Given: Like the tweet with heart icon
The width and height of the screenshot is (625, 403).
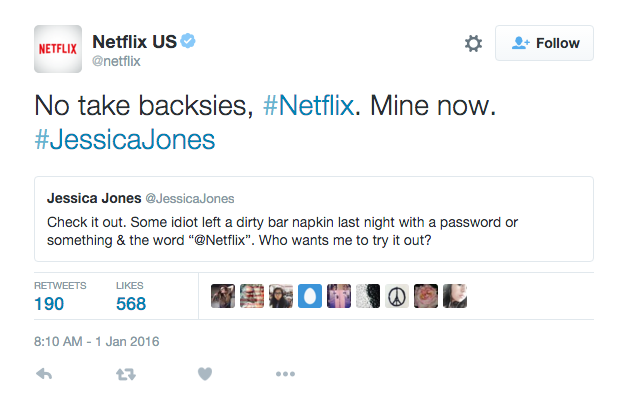Looking at the screenshot, I should tap(205, 374).
